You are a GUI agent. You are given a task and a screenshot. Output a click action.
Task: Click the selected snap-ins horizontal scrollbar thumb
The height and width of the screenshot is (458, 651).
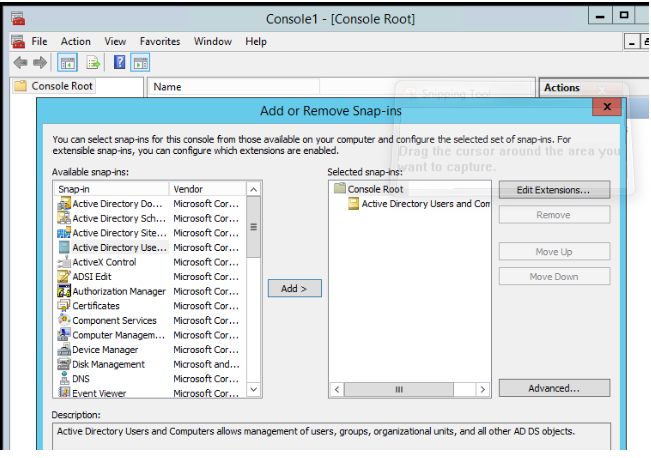pos(399,389)
